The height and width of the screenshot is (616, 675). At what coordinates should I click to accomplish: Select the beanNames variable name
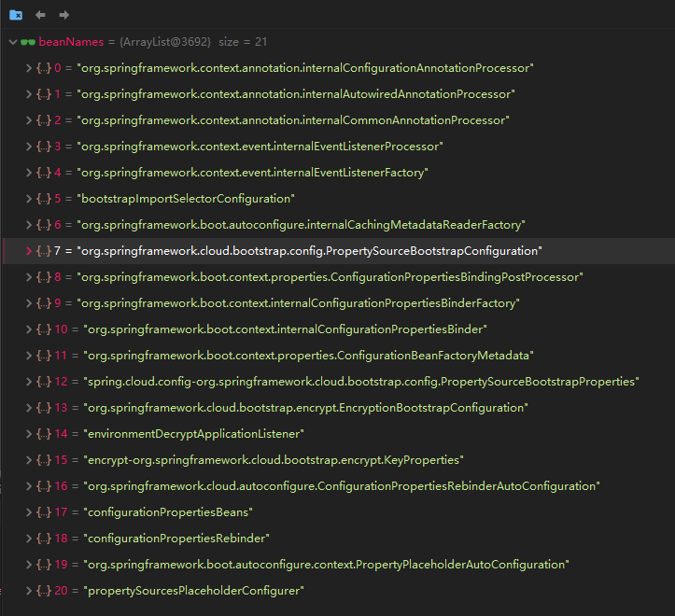[71, 42]
